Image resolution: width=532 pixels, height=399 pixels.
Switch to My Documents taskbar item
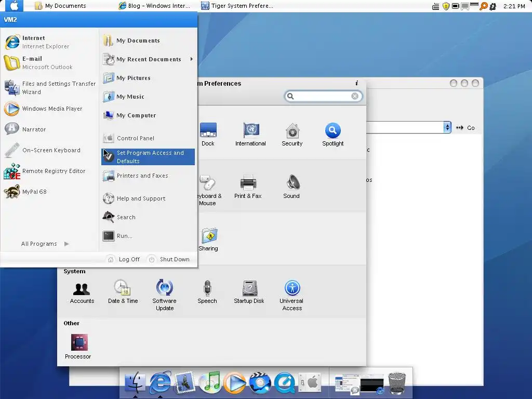[61, 6]
